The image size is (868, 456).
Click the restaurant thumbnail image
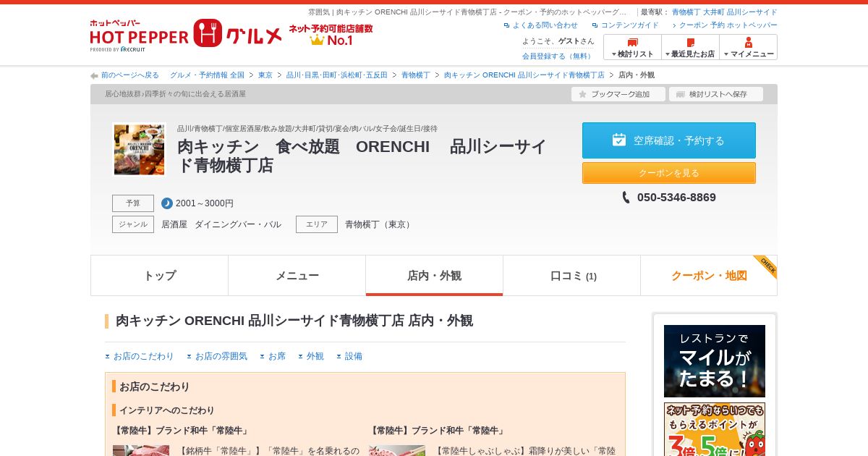pyautogui.click(x=139, y=150)
